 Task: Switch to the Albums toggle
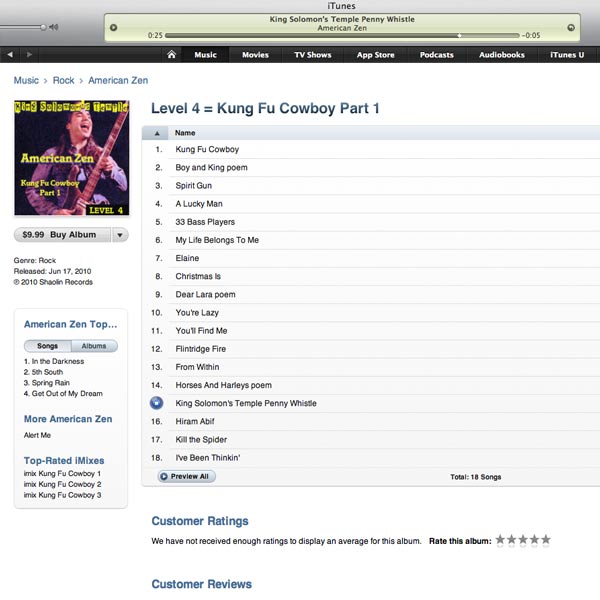point(94,346)
